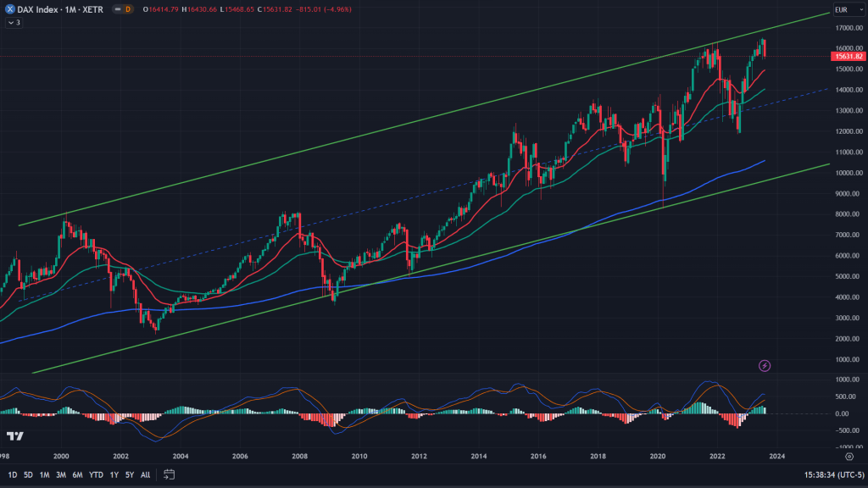Expand the collapsed 3 indicators legend

13,22
